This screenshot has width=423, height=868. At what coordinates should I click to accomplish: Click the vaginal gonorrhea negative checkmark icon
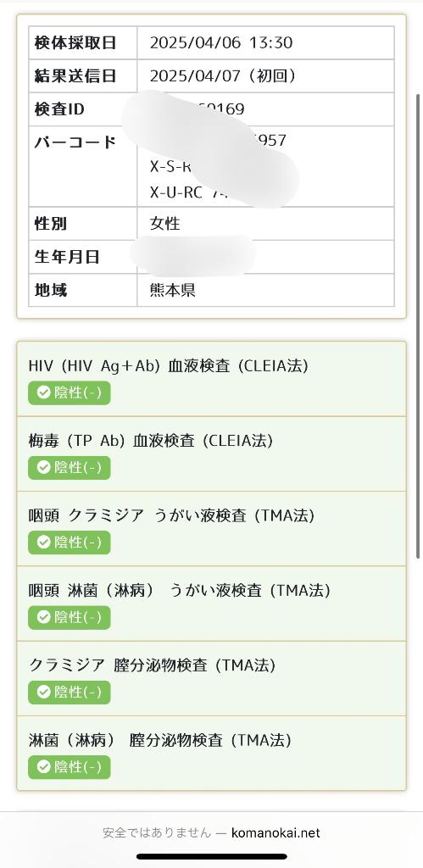pyautogui.click(x=44, y=766)
